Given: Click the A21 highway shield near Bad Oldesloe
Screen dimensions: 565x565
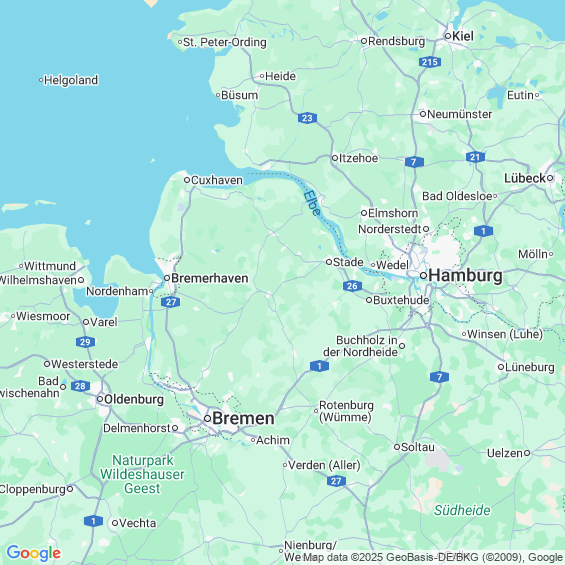Looking at the screenshot, I should pos(475,157).
